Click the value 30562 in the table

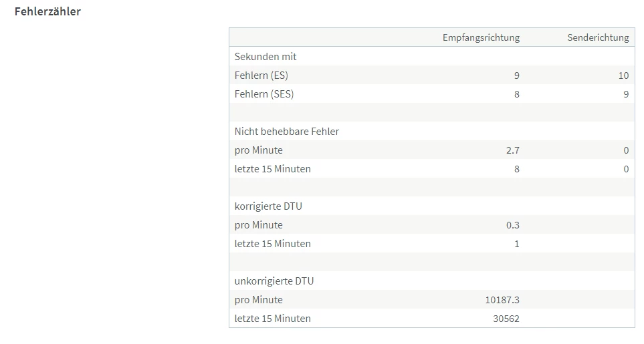[506, 319]
